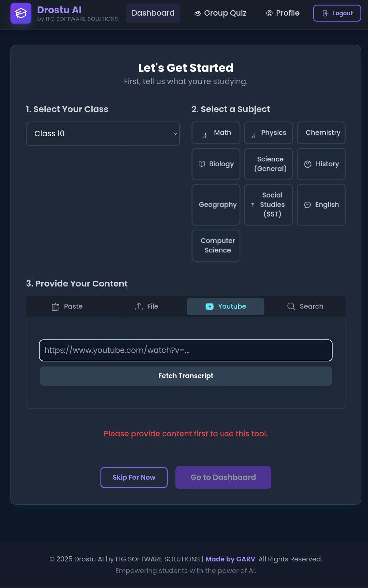
Task: Pick Computer Science as subject
Action: [x=216, y=246]
